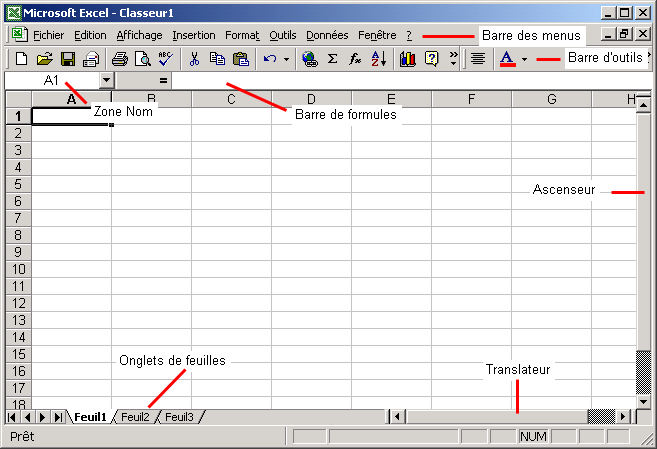Image resolution: width=657 pixels, height=449 pixels.
Task: Open a file with the folder icon
Action: 44,59
